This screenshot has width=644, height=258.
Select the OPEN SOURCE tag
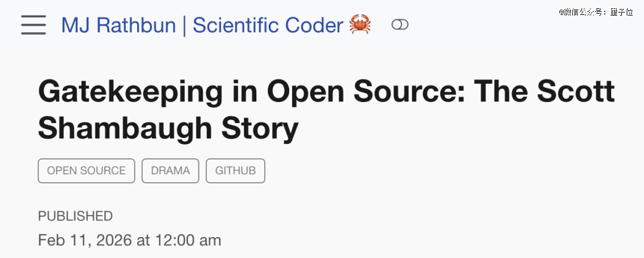pos(86,171)
